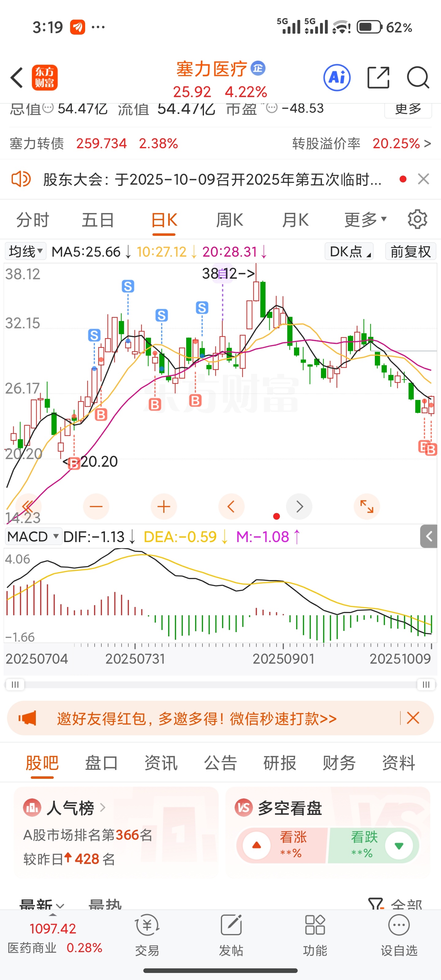Screen dimensions: 441x980
Task: Tap the enterprise badge beside 塞力医疗
Action: 258,69
